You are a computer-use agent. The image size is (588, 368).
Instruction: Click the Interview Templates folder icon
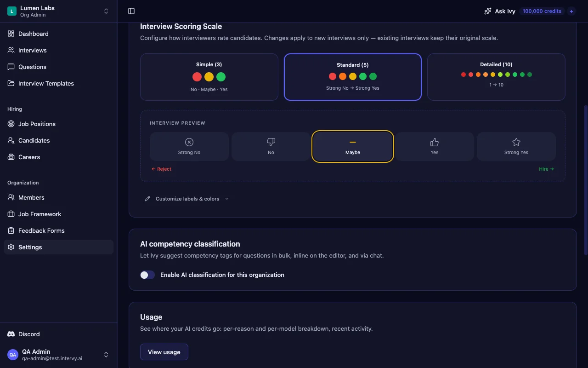pyautogui.click(x=11, y=83)
